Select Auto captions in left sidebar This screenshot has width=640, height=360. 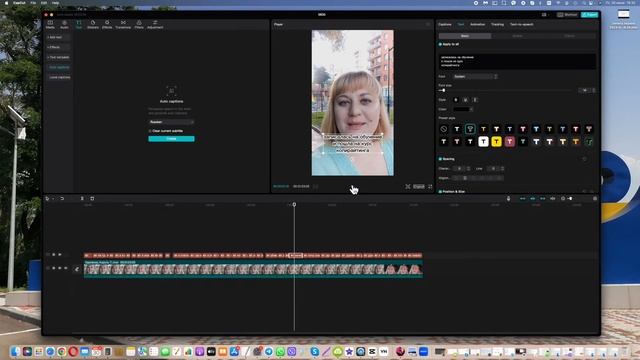tap(60, 67)
